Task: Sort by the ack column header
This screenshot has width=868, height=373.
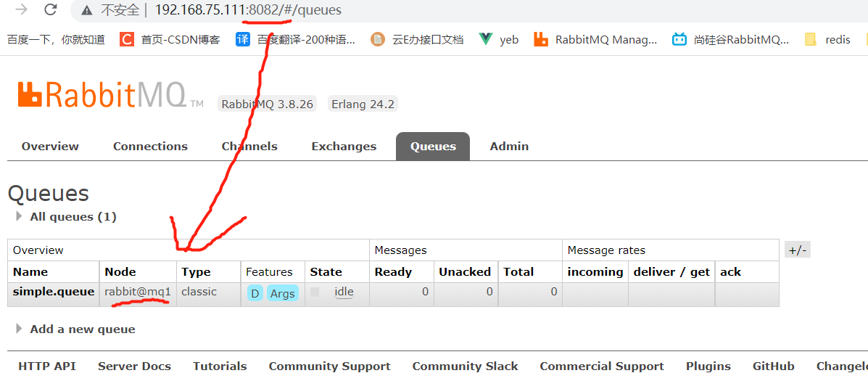Action: [x=731, y=272]
